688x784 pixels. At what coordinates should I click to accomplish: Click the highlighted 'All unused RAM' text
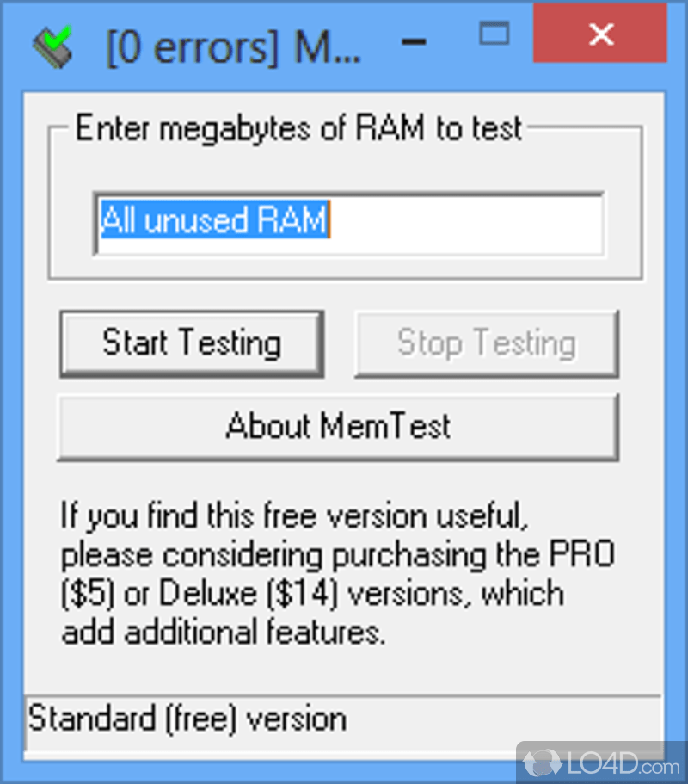(x=214, y=220)
